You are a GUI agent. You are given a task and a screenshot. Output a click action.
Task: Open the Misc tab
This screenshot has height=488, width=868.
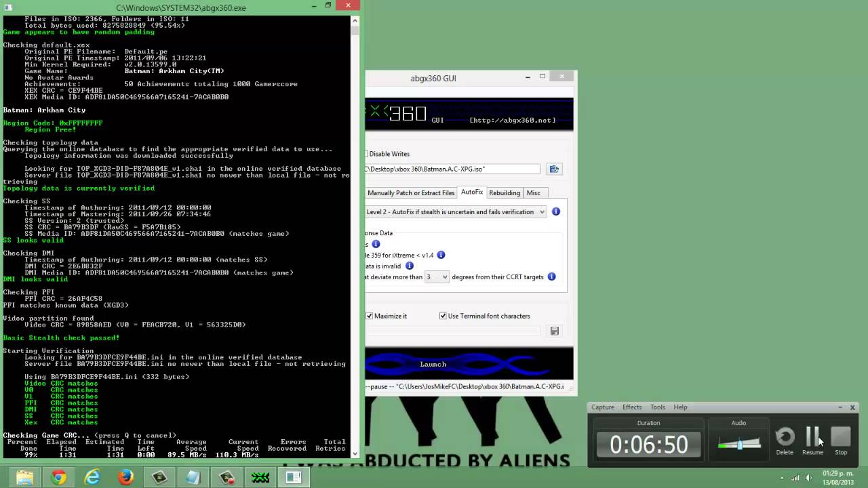tap(534, 193)
